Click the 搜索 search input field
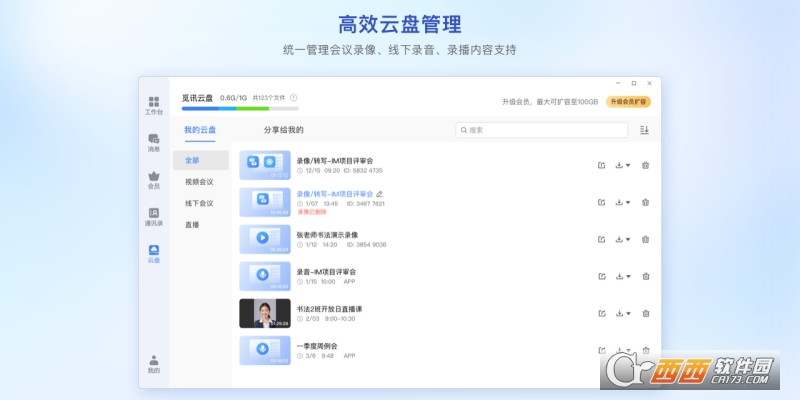 pos(541,130)
